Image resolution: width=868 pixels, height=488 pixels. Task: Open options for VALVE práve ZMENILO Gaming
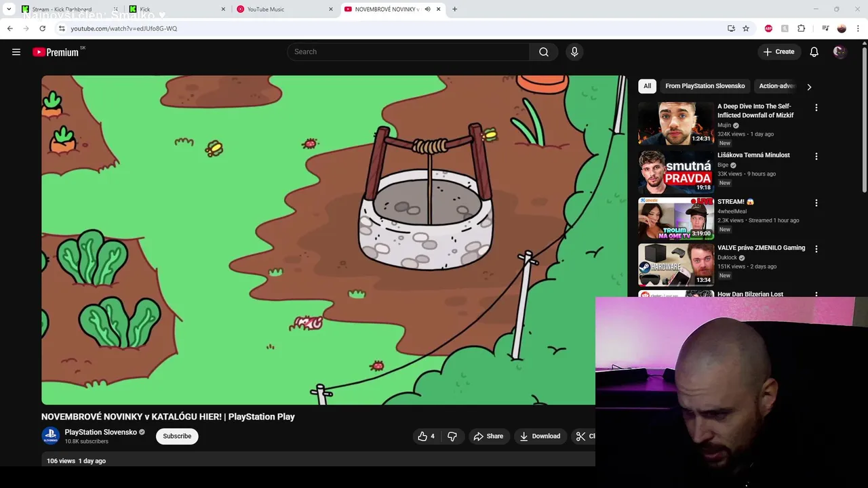point(816,249)
